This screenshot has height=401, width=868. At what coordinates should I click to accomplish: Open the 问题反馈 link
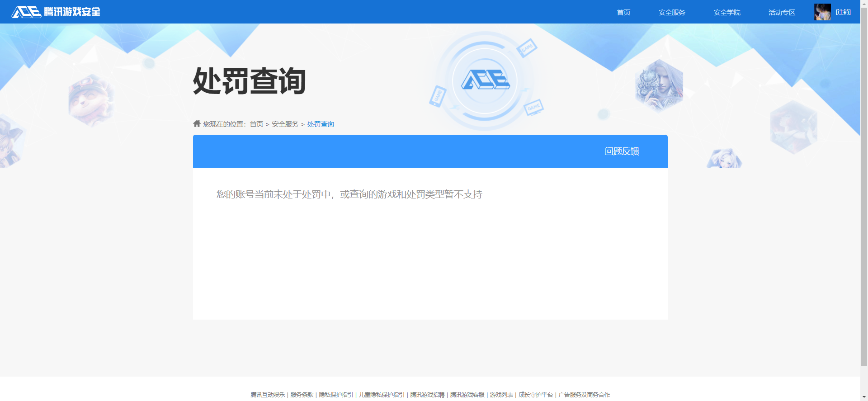click(x=622, y=151)
